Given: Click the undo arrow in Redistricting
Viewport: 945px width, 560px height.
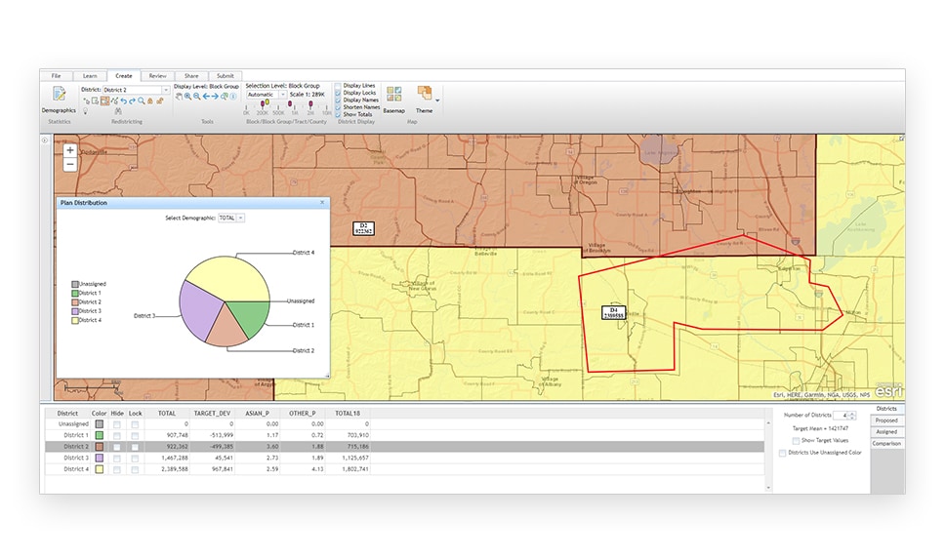Looking at the screenshot, I should coord(124,101).
